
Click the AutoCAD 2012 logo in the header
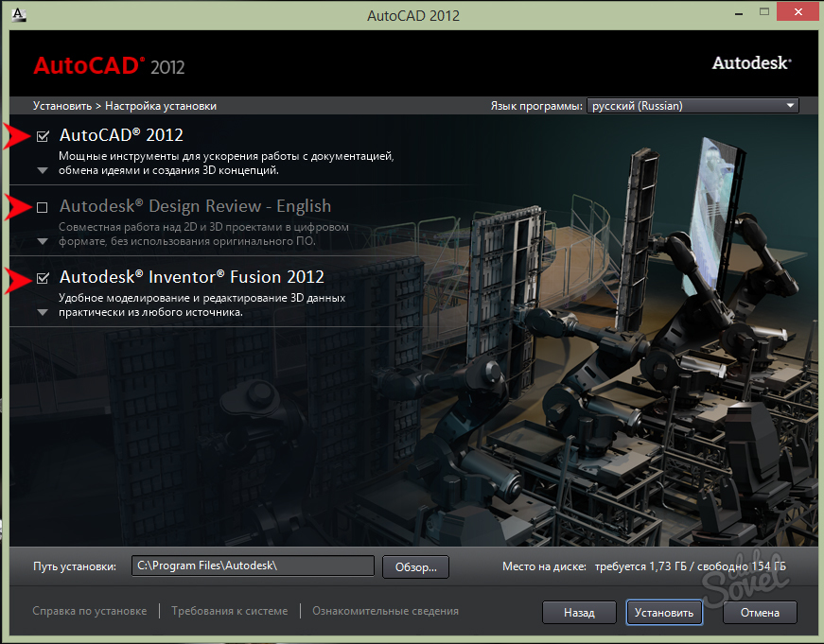coord(110,66)
